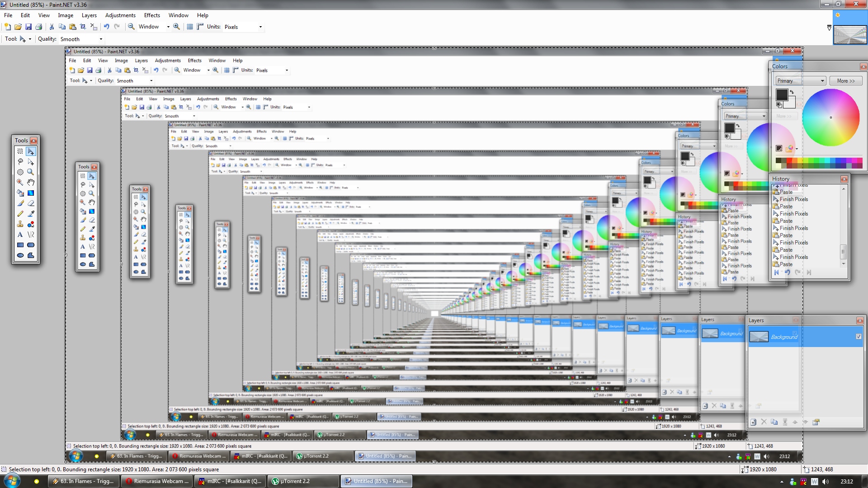
Task: Choose the Text tool in the outermost Tools panel
Action: click(x=20, y=235)
